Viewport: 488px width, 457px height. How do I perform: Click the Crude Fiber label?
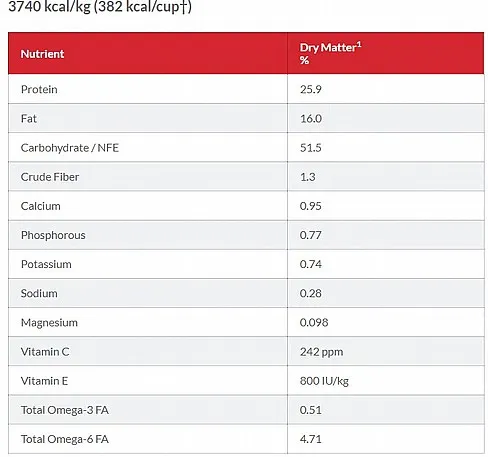click(50, 177)
